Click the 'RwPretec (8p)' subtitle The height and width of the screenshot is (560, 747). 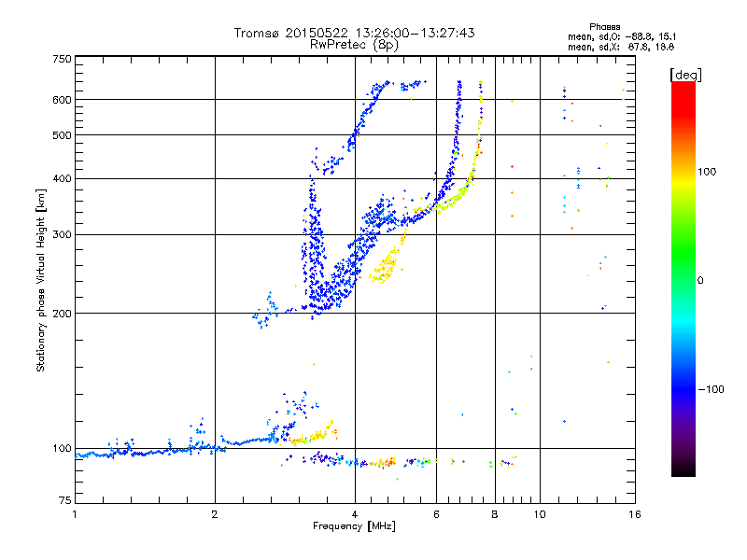tap(354, 45)
